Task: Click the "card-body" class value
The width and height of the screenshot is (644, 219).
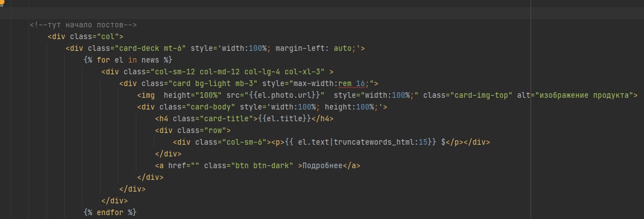Action: [x=211, y=107]
